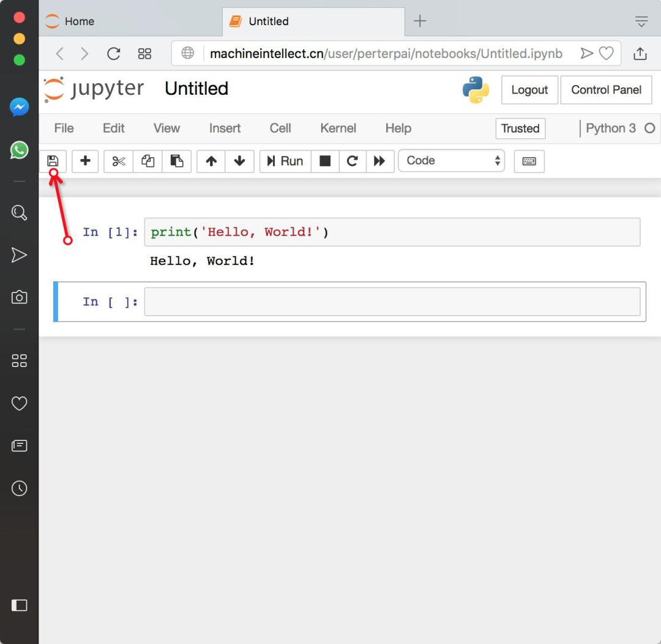Screen dimensions: 661x644
Task: Open command palette keyboard icon
Action: [x=529, y=161]
